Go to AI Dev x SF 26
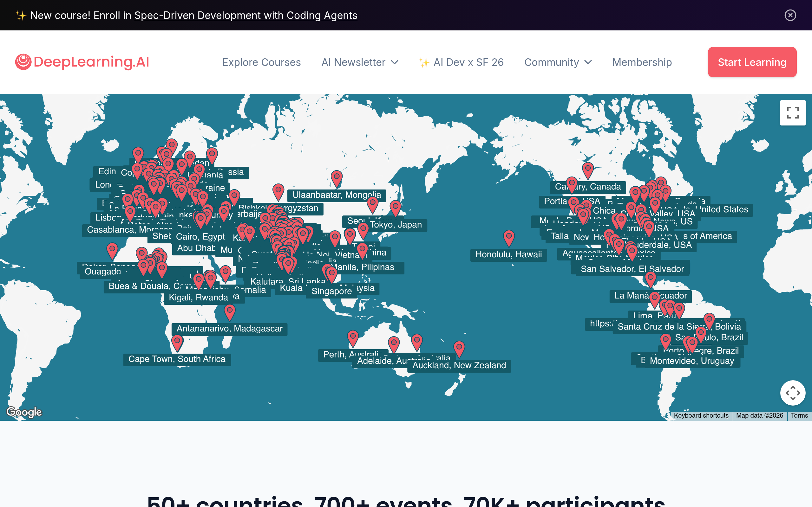Viewport: 812px width, 507px height. click(x=462, y=62)
